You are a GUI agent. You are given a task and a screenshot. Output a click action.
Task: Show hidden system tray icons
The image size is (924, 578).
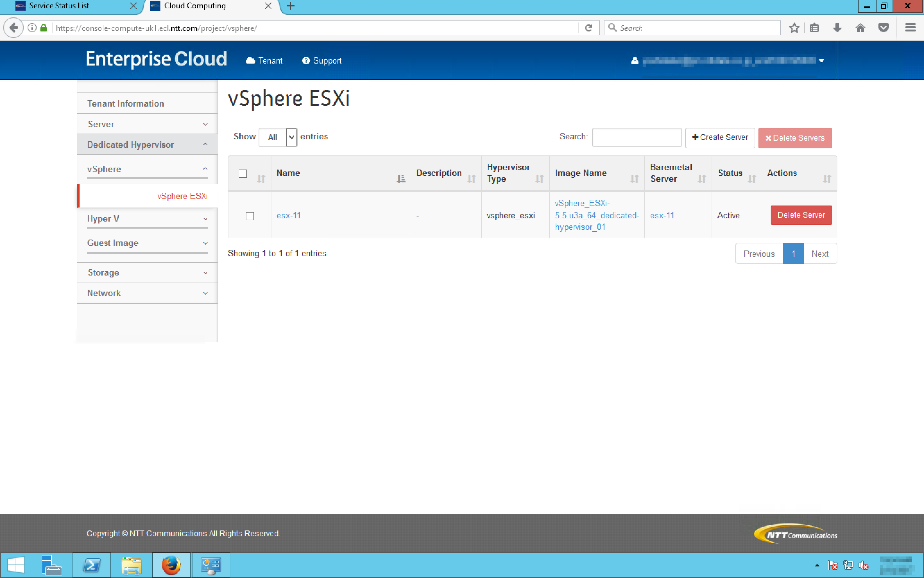[817, 565]
